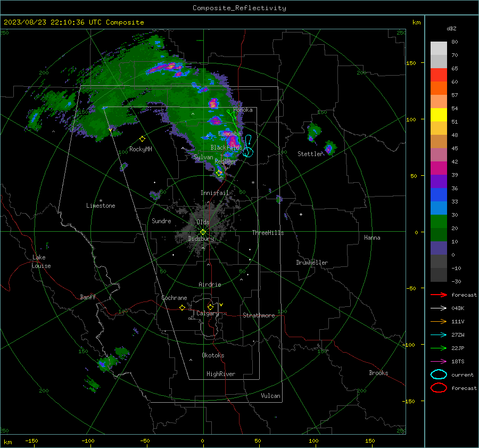Click the Lake Louise label
This screenshot has width=479, height=448.
tap(41, 262)
